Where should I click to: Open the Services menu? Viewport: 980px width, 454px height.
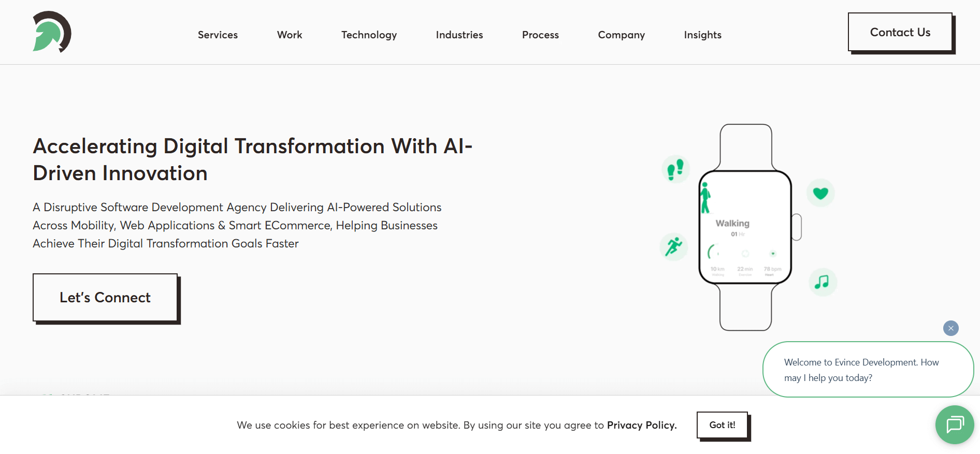click(x=218, y=35)
